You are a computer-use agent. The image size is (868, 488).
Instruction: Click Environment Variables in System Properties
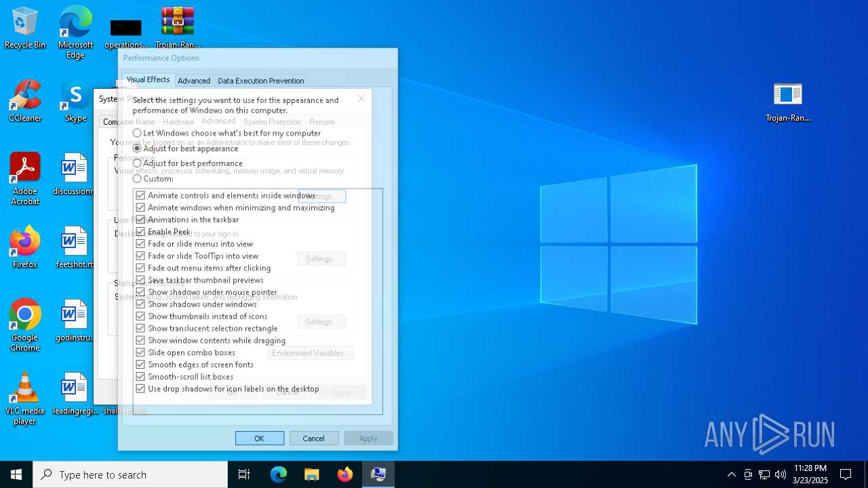coord(311,353)
